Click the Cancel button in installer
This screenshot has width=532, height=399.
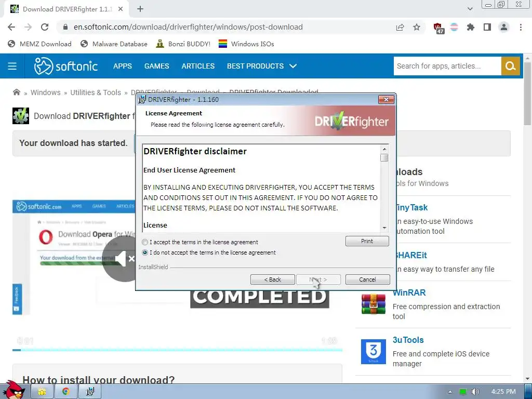tap(367, 280)
